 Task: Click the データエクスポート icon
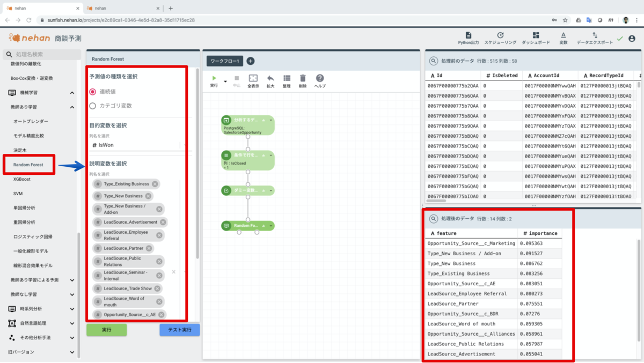pyautogui.click(x=595, y=35)
